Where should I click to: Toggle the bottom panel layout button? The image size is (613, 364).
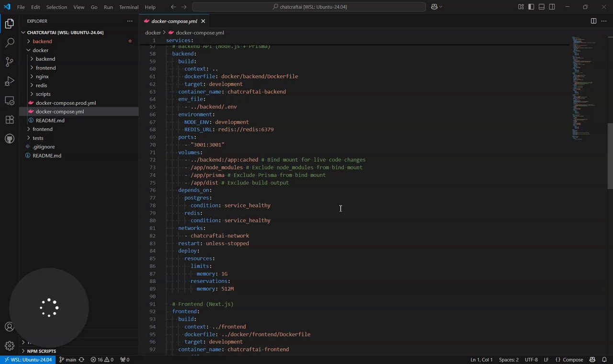click(542, 7)
